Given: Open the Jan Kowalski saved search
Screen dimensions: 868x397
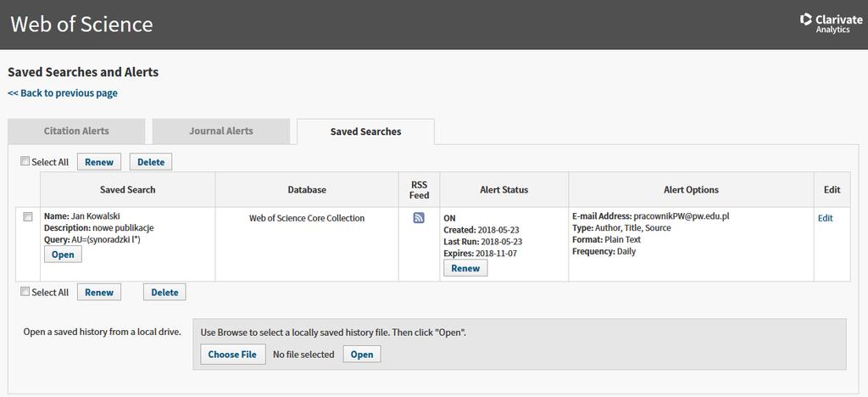Looking at the screenshot, I should 63,254.
